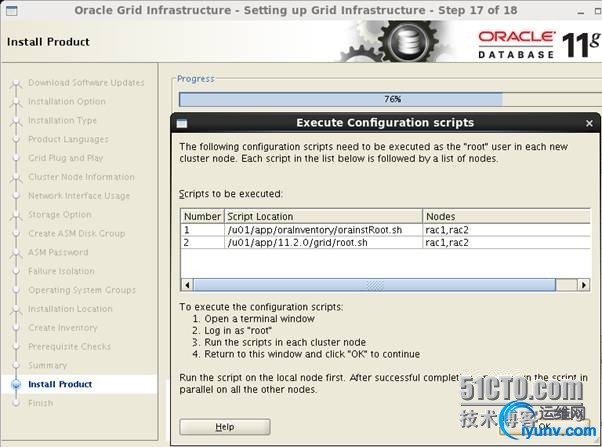602x447 pixels.
Task: Select the Grid Plug and Play step
Action: click(66, 158)
